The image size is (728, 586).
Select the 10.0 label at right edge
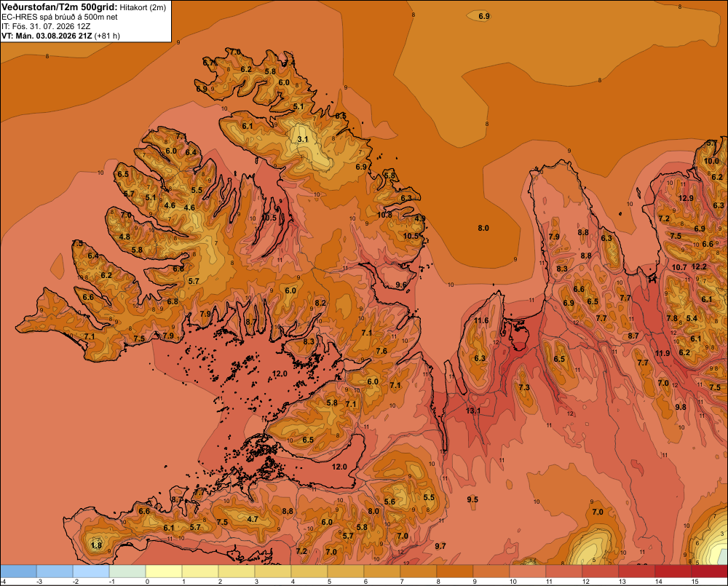pos(711,161)
